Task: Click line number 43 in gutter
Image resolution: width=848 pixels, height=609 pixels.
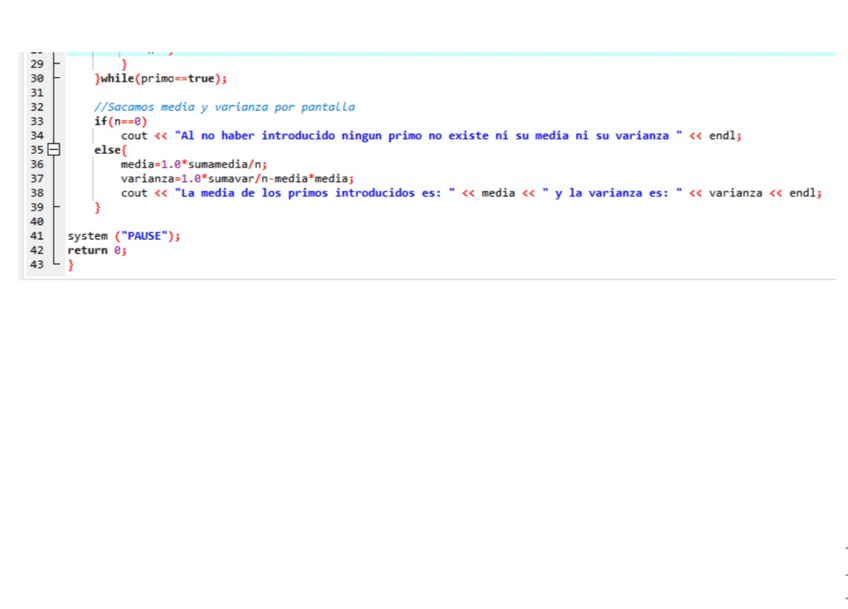Action: coord(37,265)
